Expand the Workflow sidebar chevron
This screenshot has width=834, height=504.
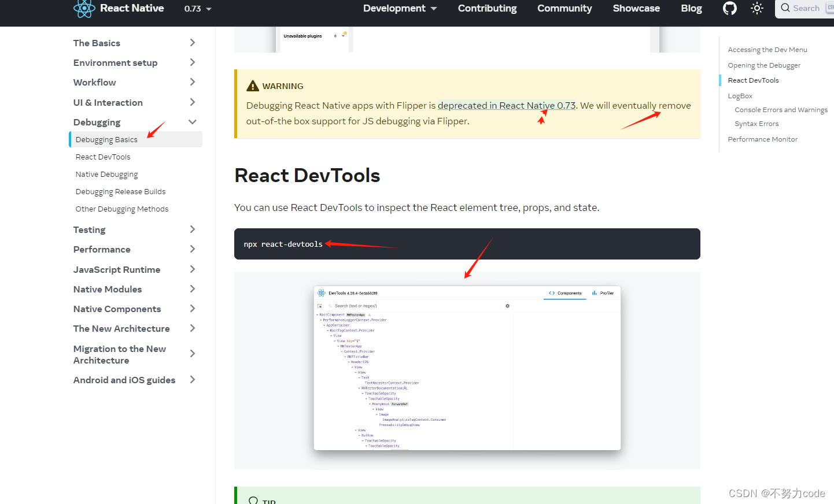[x=193, y=82]
